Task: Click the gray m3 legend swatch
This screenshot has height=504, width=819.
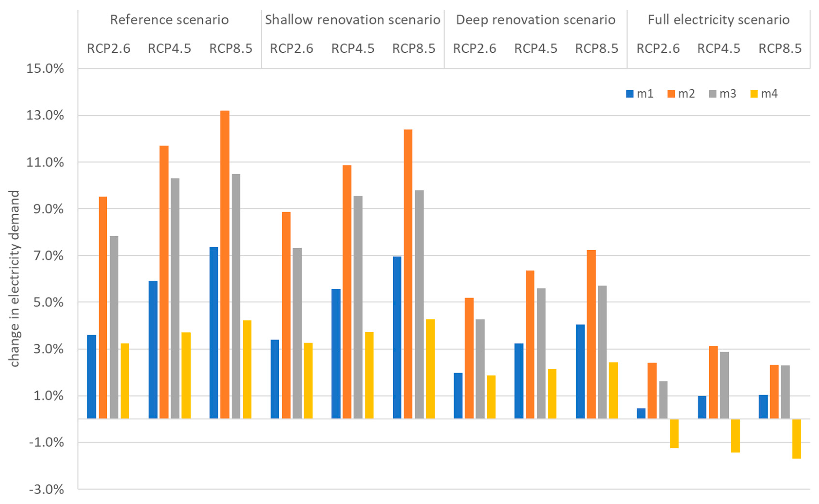Action: pyautogui.click(x=712, y=94)
